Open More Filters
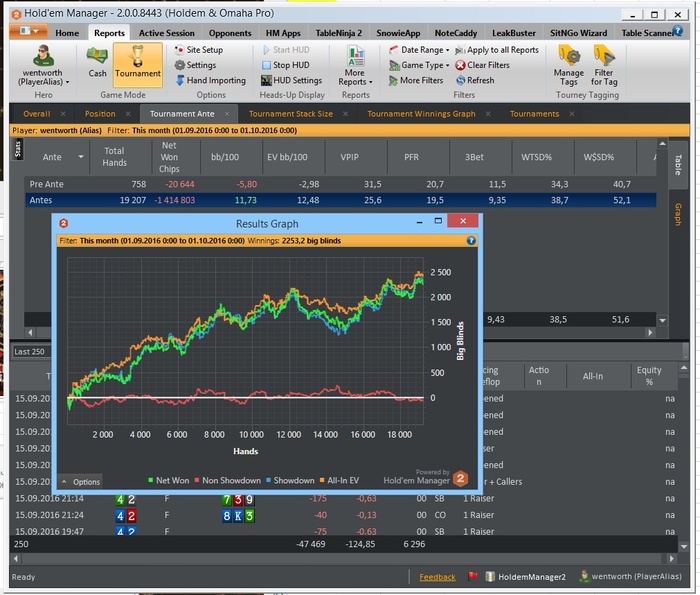The height and width of the screenshot is (595, 700). pyautogui.click(x=416, y=80)
